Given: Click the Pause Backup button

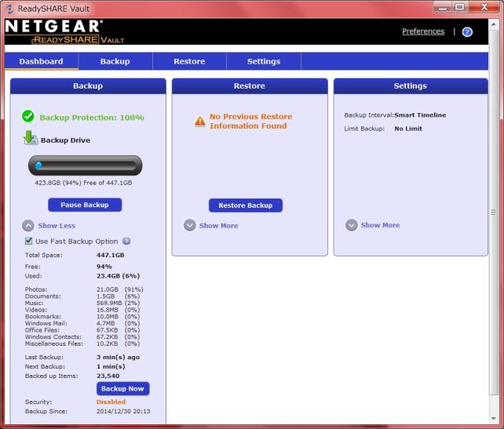Looking at the screenshot, I should pos(85,205).
